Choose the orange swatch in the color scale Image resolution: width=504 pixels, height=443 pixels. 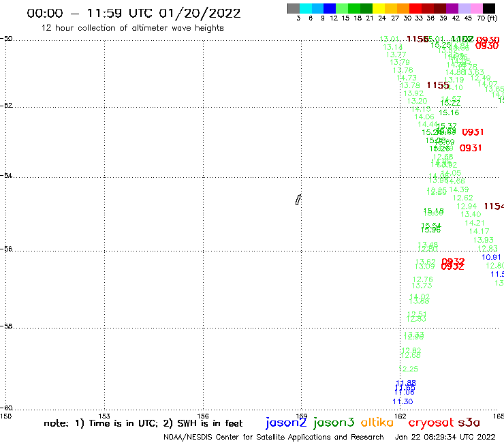coord(403,8)
